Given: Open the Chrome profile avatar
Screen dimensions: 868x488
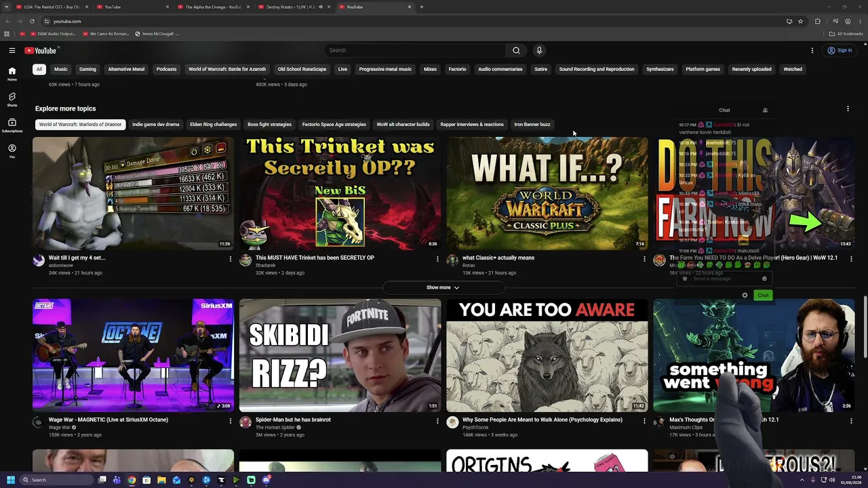Looking at the screenshot, I should click(848, 21).
